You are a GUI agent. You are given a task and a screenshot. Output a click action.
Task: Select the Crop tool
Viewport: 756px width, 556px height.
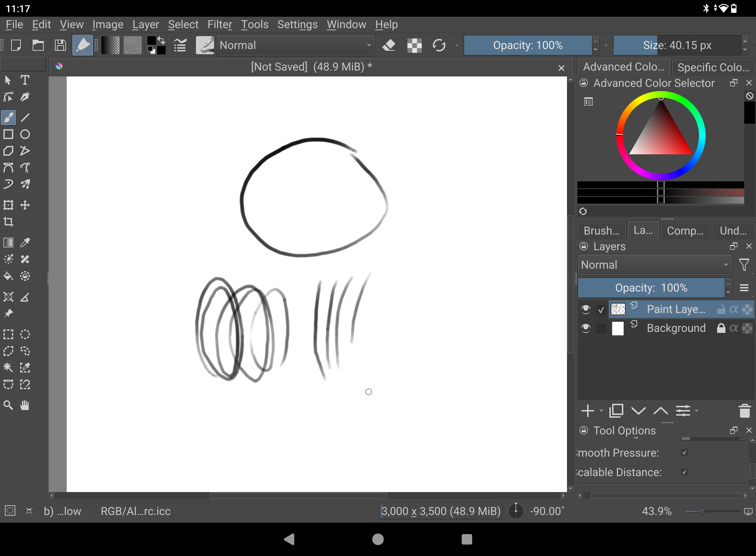click(8, 222)
